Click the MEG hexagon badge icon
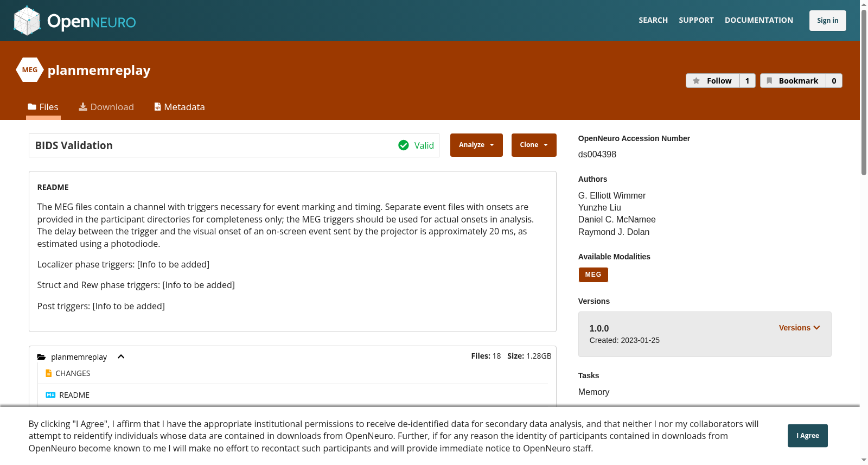The width and height of the screenshot is (868, 465). (30, 70)
